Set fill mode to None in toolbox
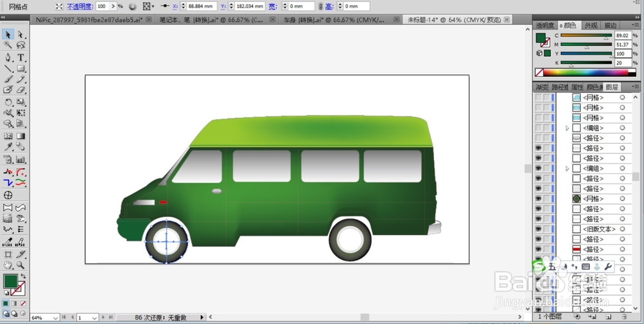 tap(23, 303)
